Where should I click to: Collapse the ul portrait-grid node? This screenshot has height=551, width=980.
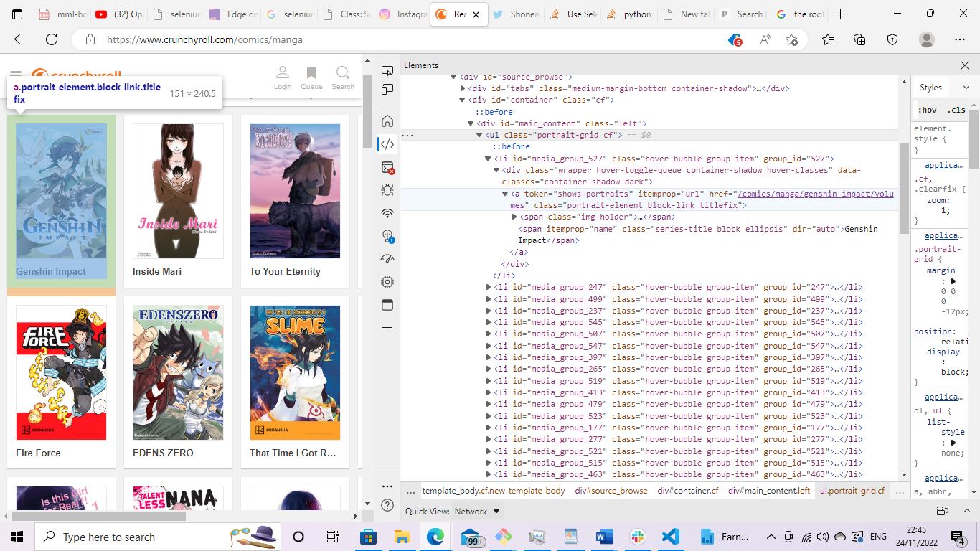479,135
